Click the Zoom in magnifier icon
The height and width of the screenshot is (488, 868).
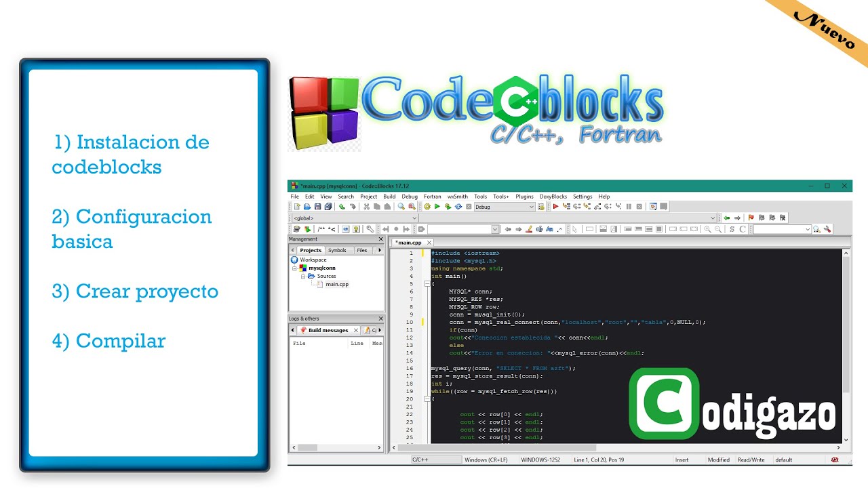707,229
